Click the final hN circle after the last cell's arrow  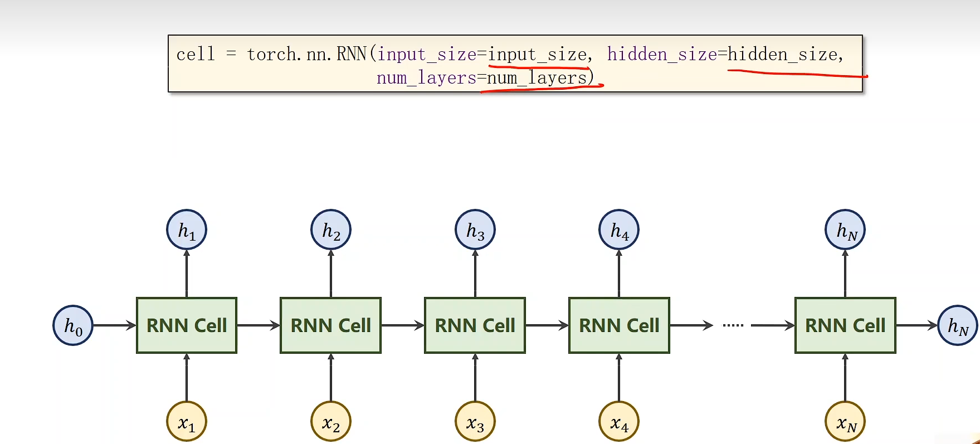point(958,325)
